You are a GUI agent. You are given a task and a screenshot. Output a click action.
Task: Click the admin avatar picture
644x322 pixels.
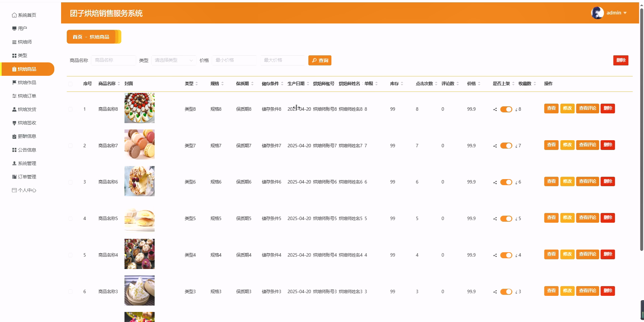tap(597, 13)
